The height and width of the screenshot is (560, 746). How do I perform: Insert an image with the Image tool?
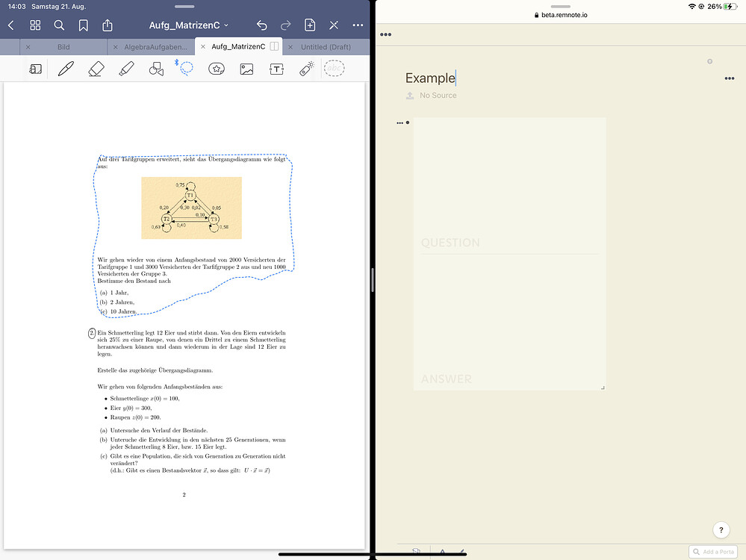pos(246,68)
